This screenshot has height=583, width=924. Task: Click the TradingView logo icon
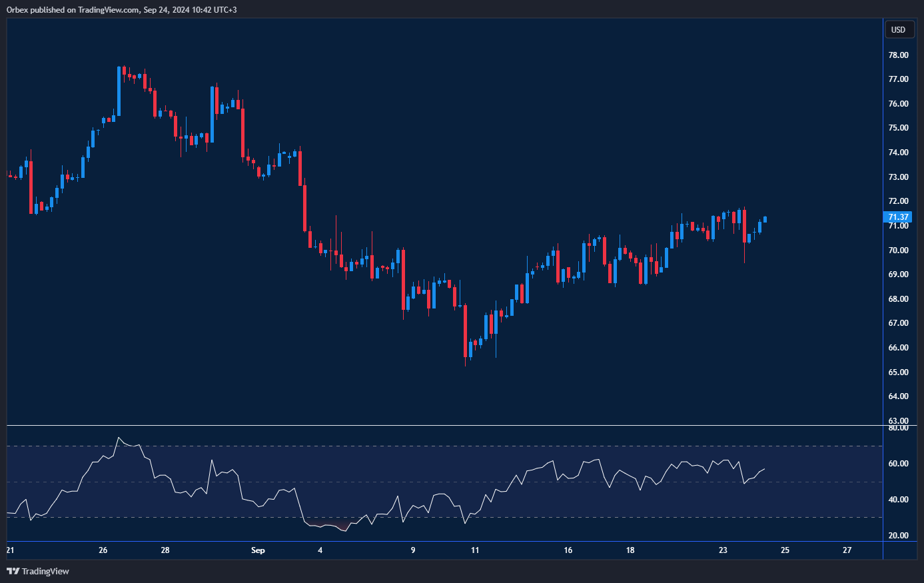pos(13,571)
